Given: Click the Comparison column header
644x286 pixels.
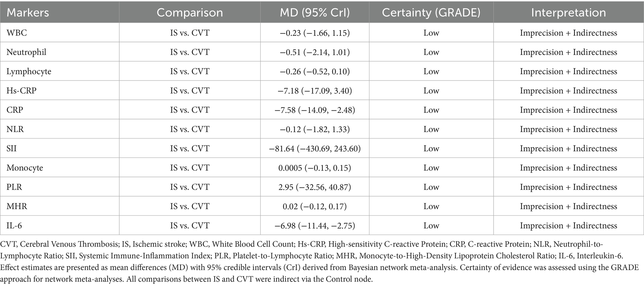Looking at the screenshot, I should (190, 12).
